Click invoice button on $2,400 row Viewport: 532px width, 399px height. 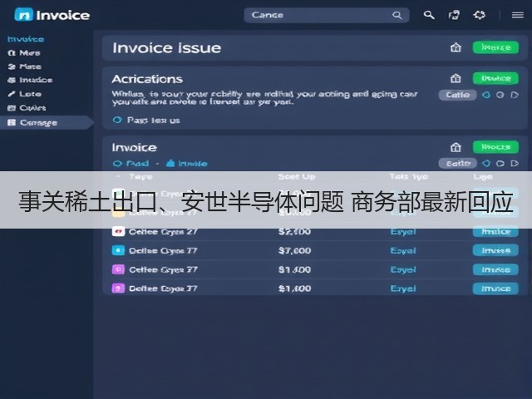[495, 232]
